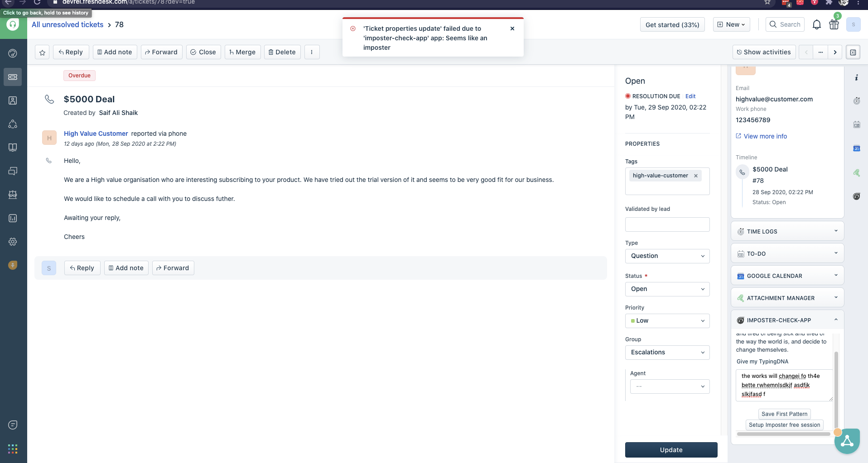Toggle the side panel layout icon
This screenshot has width=868, height=463.
tap(853, 53)
